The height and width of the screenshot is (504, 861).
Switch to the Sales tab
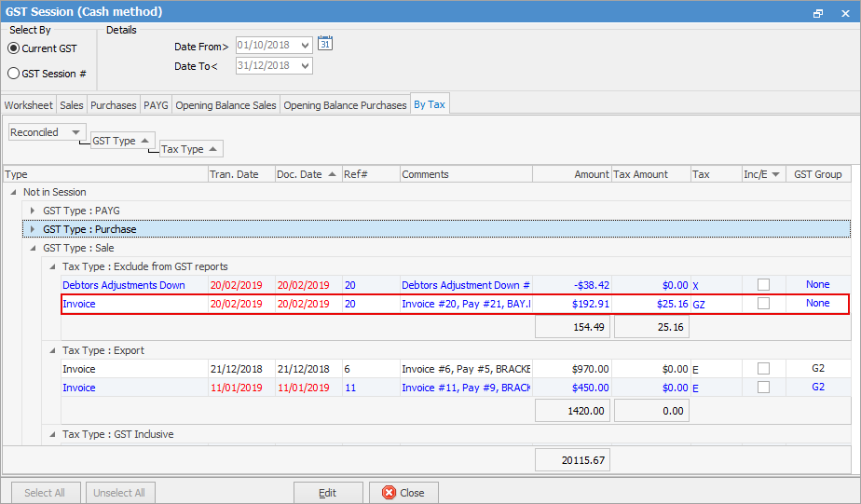pos(72,105)
